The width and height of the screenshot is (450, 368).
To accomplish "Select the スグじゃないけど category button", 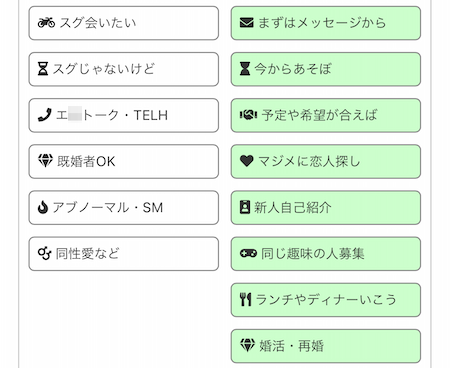I will pos(124,69).
